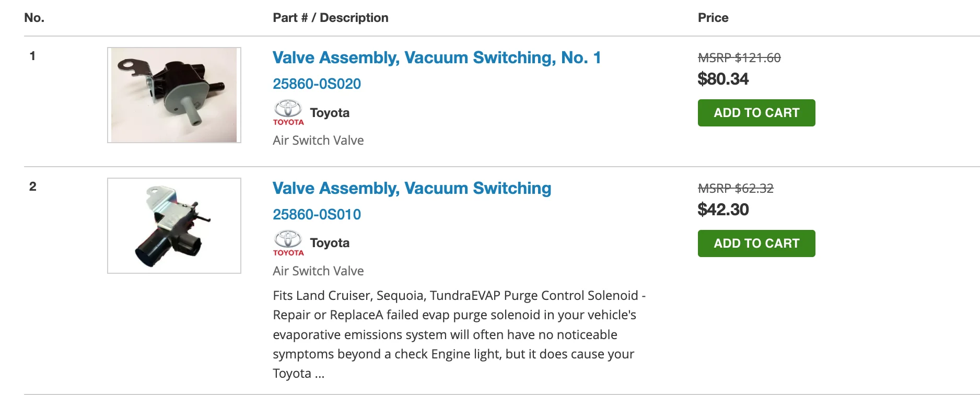Click the "Price" column header
The image size is (980, 395).
[713, 18]
